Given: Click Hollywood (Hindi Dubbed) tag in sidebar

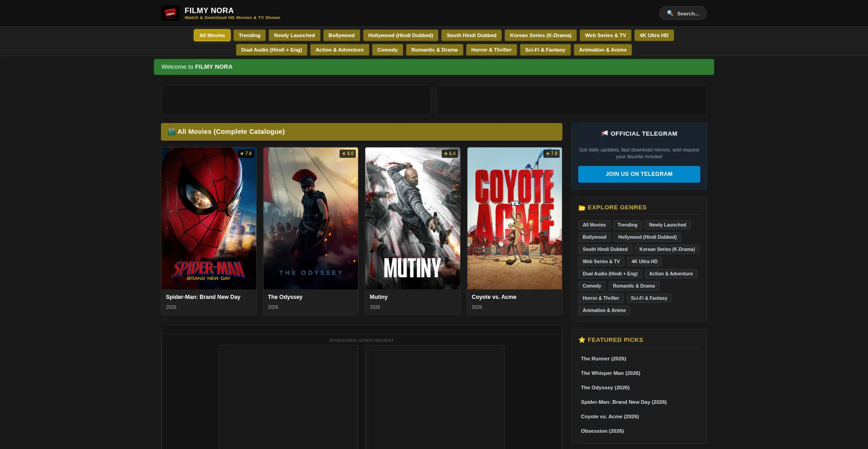Looking at the screenshot, I should (647, 237).
